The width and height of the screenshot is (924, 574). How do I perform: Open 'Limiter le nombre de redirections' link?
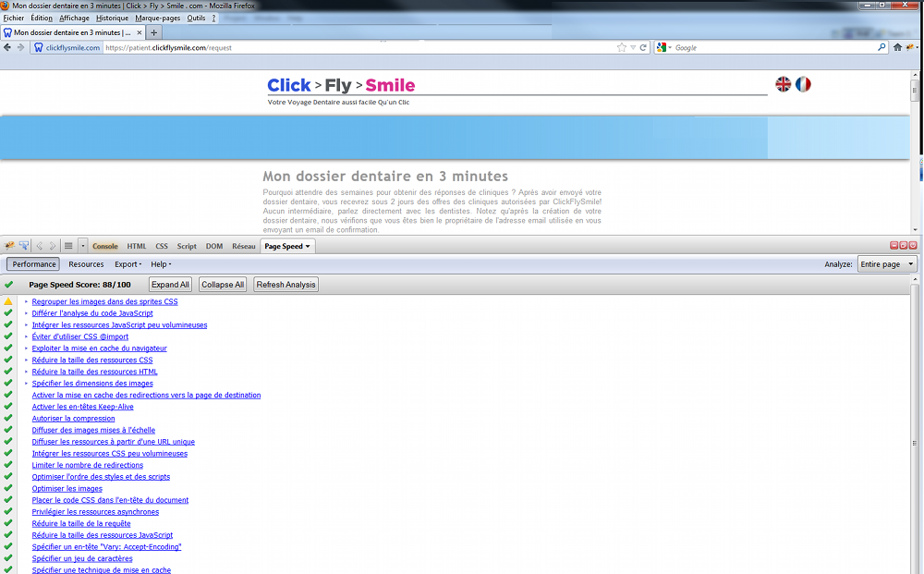point(87,465)
